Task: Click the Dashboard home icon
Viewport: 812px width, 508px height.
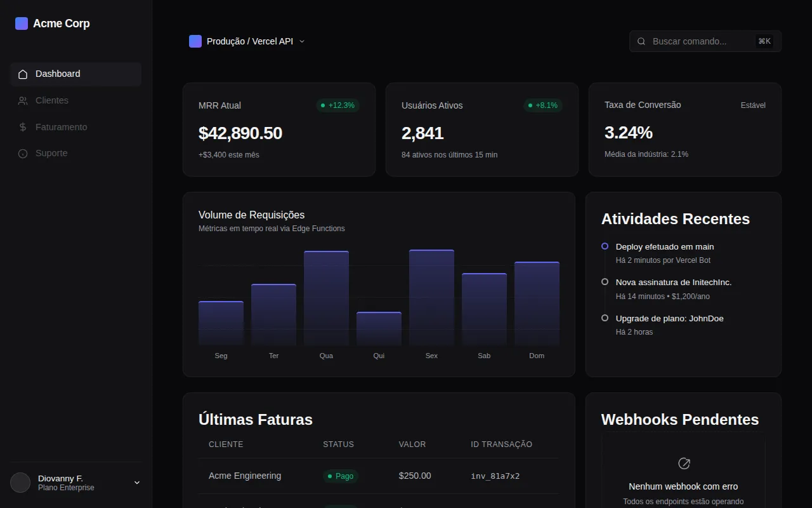Action: point(23,74)
